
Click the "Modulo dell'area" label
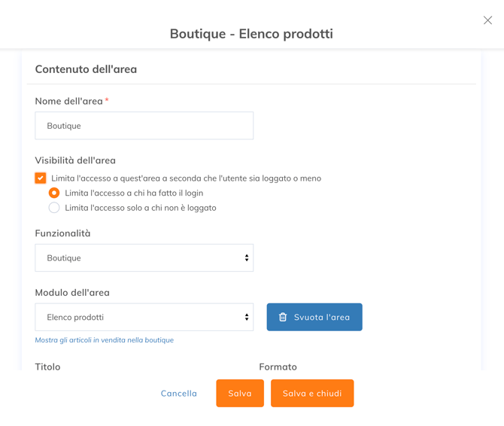point(72,293)
